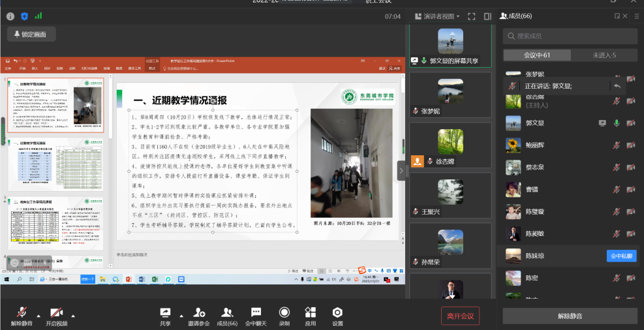Select the 徐杏嫦 video tile

click(x=451, y=145)
